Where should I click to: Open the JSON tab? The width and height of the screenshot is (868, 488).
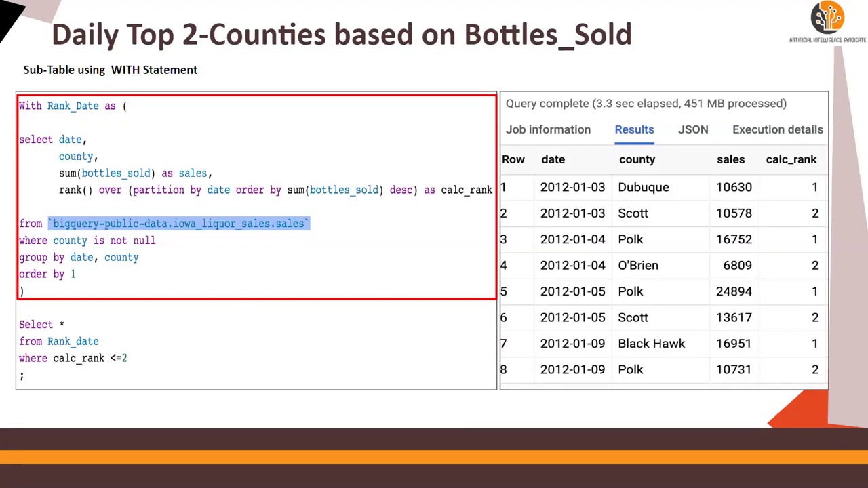tap(693, 129)
